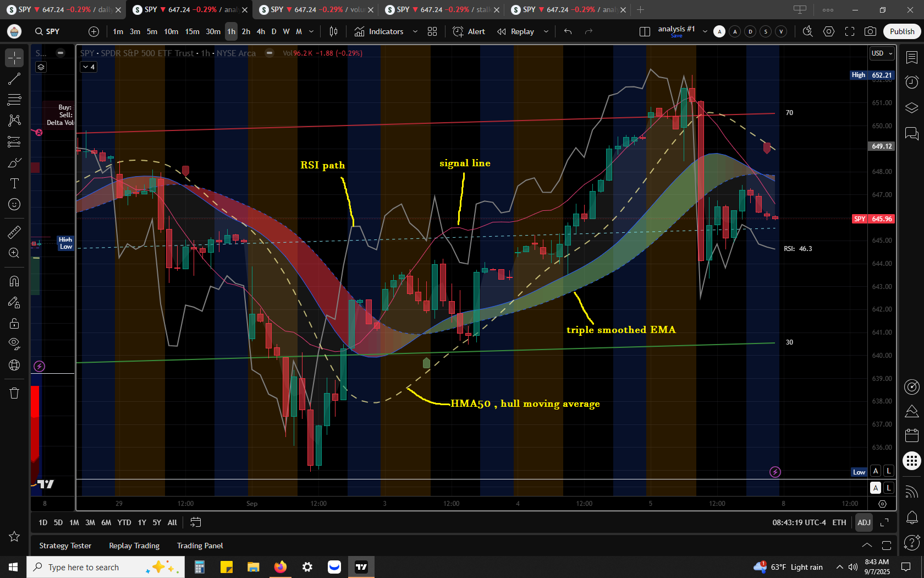The image size is (924, 578).
Task: Open chart settings hexagon icon
Action: click(x=829, y=31)
